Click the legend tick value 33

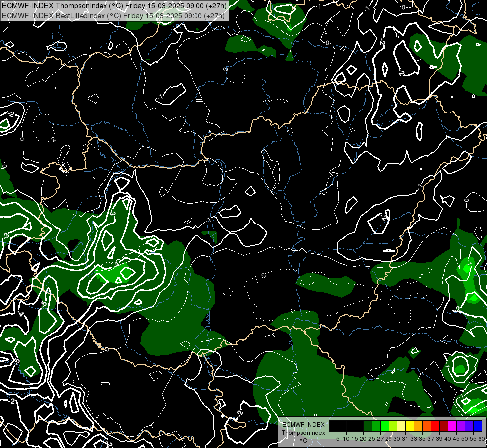(414, 439)
